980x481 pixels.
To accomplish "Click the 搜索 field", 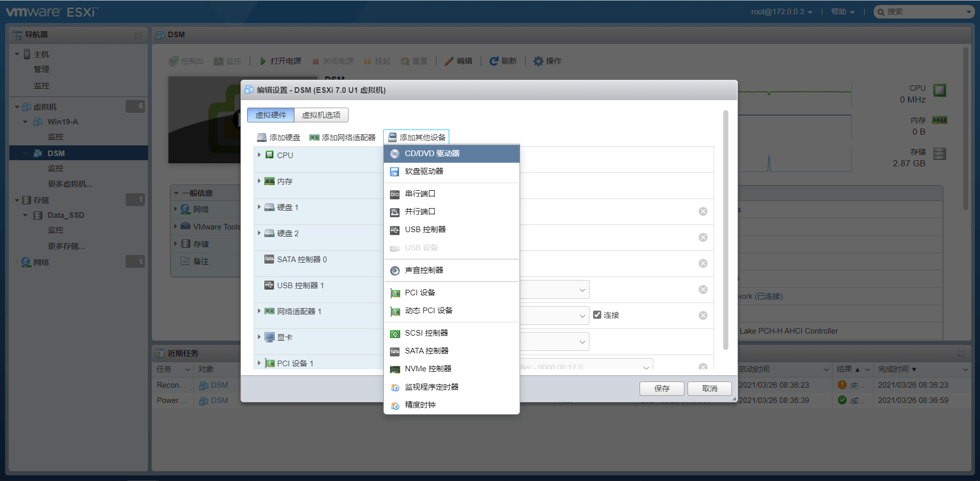I will coord(924,12).
